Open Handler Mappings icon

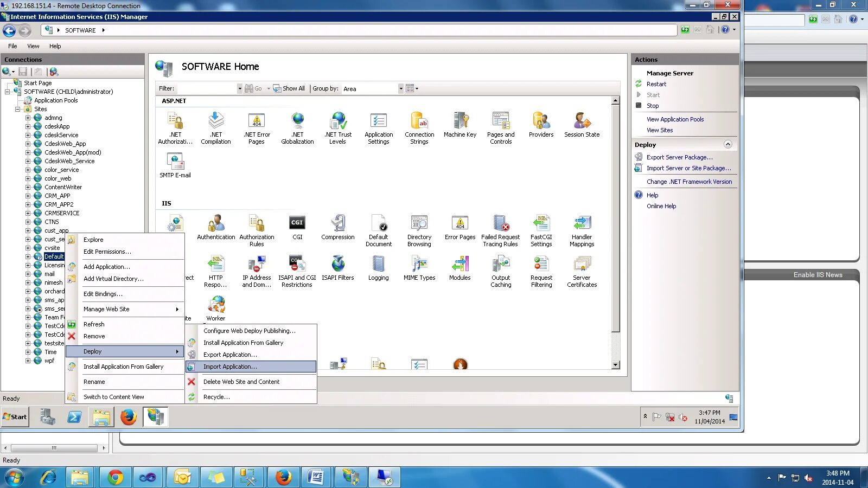pyautogui.click(x=582, y=230)
